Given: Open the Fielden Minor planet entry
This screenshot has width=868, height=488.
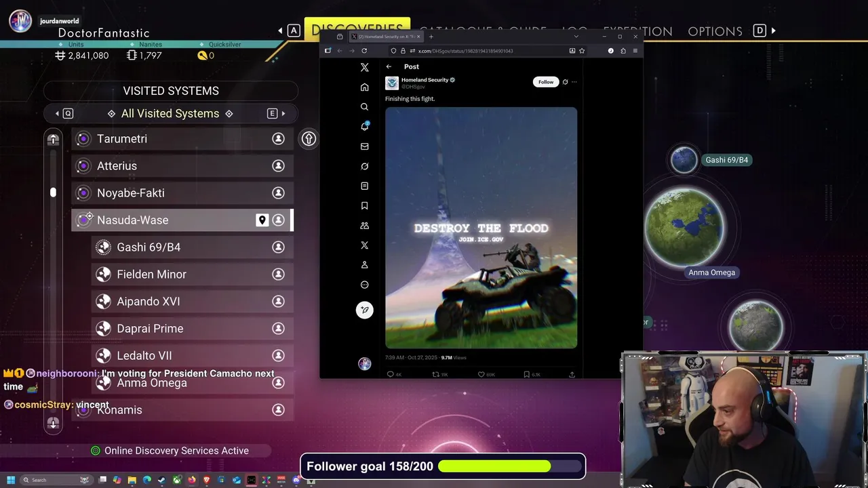Looking at the screenshot, I should click(x=193, y=274).
